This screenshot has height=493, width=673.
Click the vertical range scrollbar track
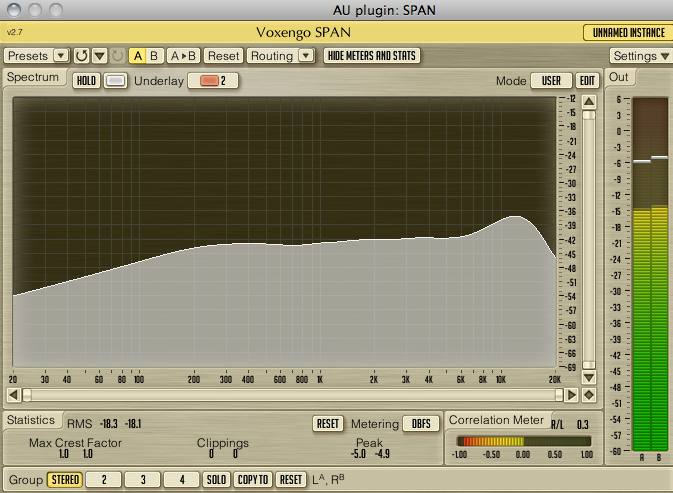coord(589,240)
